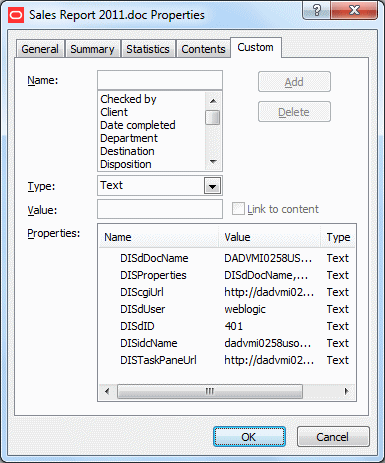The image size is (385, 463).
Task: Select Department in the name list
Action: click(x=129, y=138)
